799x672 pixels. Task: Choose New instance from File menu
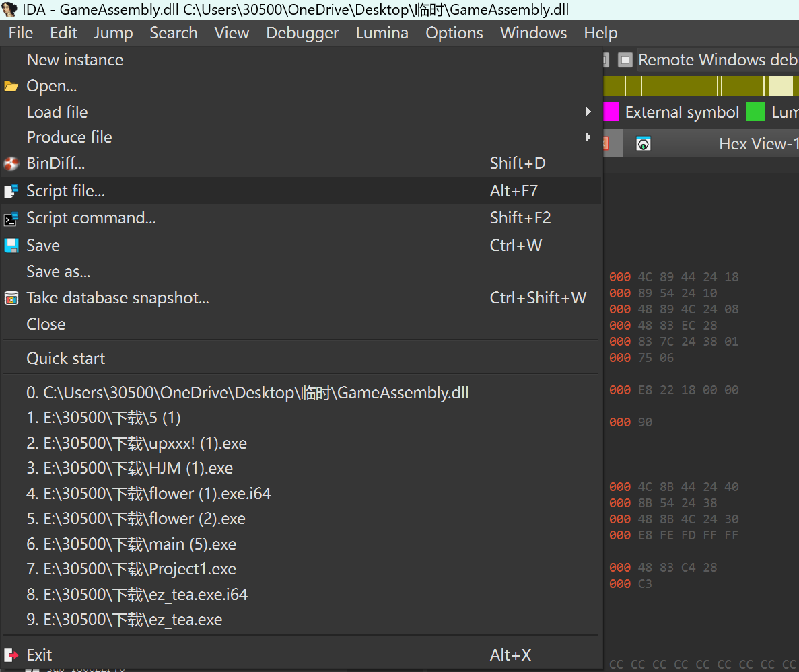[x=301, y=60]
